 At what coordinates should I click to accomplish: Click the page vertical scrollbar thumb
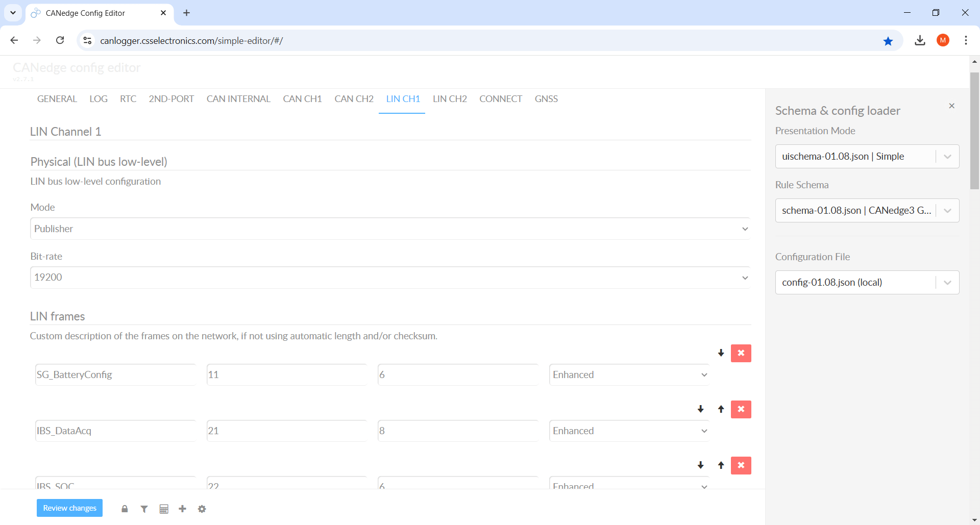coord(974,131)
